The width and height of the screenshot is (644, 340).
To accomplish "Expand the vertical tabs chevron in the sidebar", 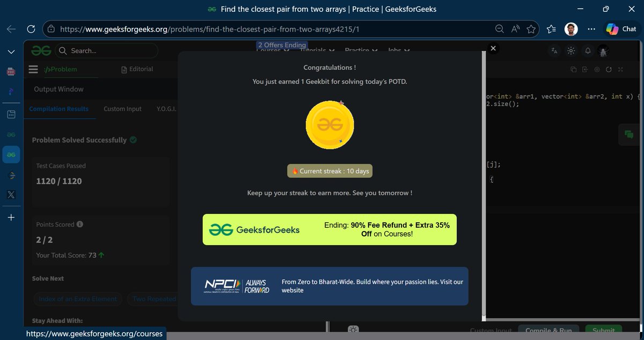I will pos(11,51).
